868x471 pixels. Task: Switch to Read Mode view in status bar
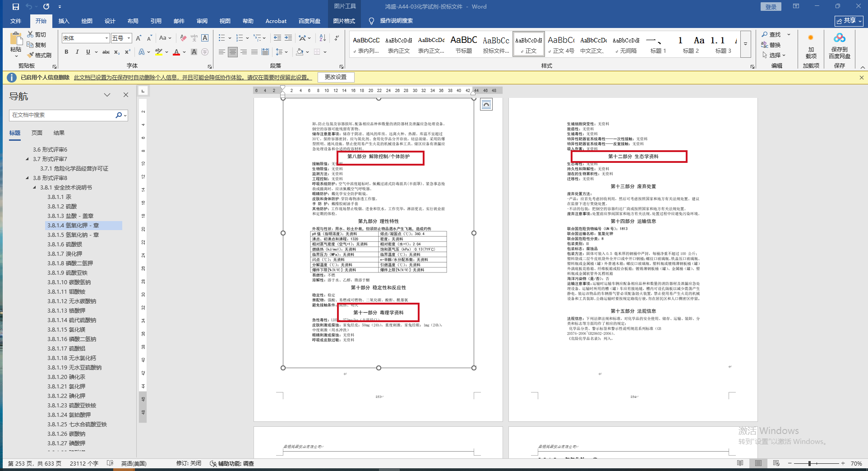tap(740, 463)
